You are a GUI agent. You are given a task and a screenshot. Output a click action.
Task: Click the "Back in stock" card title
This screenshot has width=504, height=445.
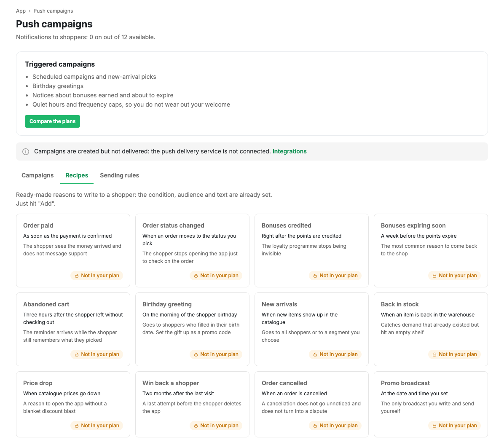400,305
